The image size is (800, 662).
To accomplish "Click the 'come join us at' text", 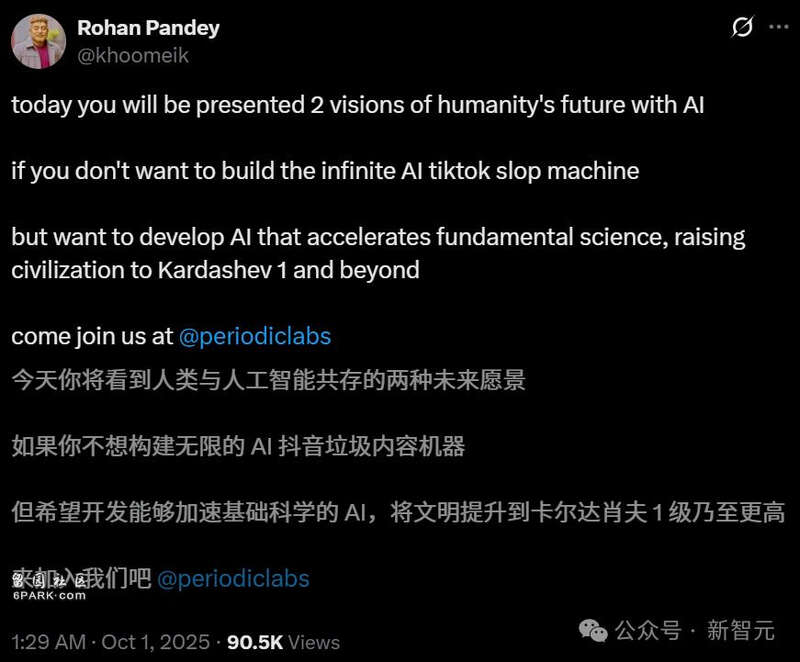I will pyautogui.click(x=92, y=336).
